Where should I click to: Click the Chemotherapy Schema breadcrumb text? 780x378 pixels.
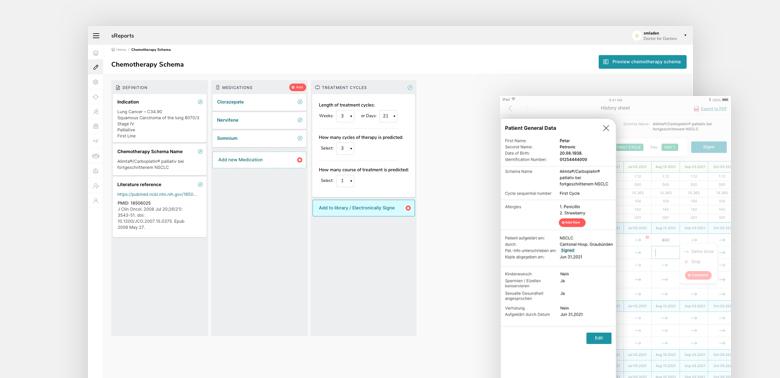click(x=151, y=50)
